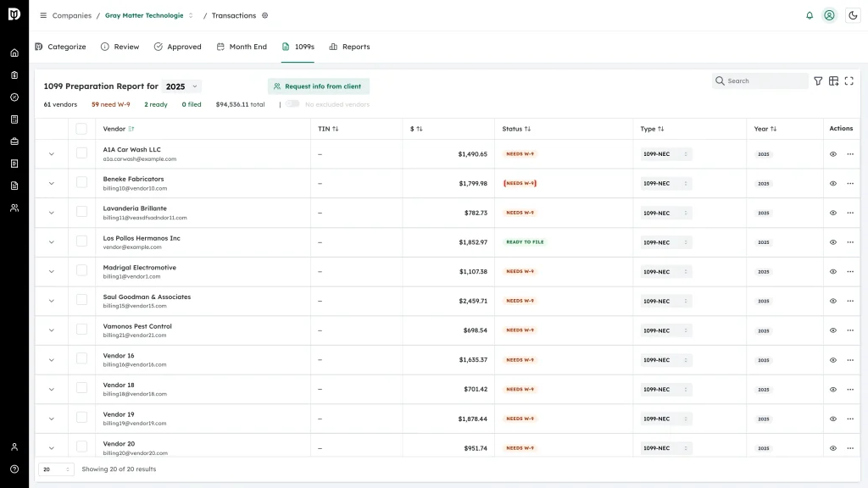The image size is (868, 488).
Task: Check the A1A Car Wash LLC checkbox
Action: coord(81,152)
